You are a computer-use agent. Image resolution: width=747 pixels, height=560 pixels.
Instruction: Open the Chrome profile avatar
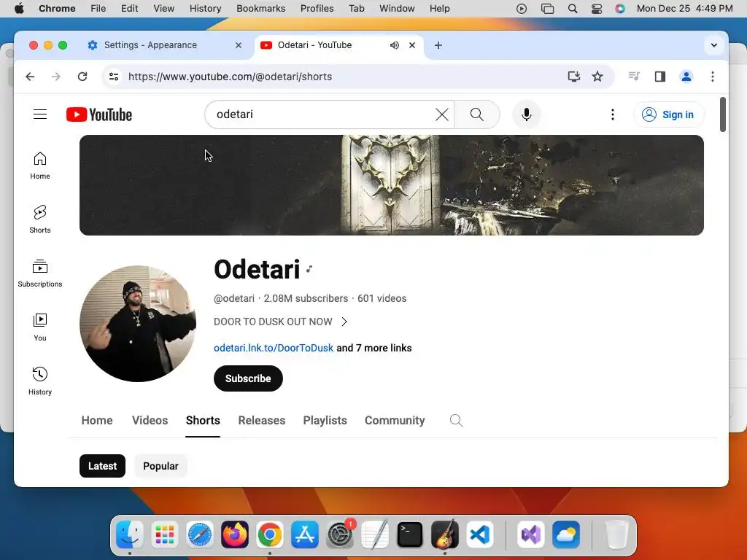click(x=686, y=77)
